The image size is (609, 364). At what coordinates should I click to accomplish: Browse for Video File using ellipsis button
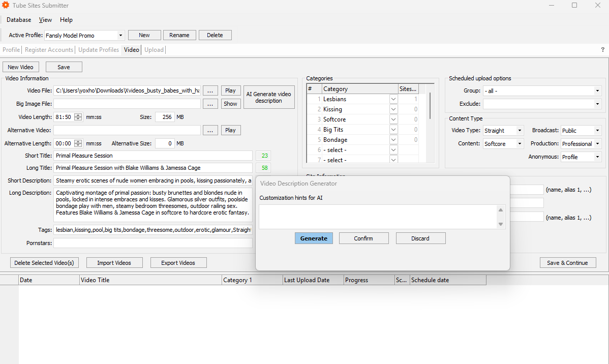point(210,90)
